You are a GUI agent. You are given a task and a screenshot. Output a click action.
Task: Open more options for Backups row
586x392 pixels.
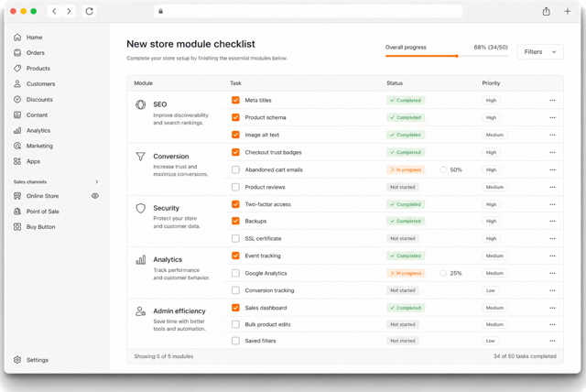[x=552, y=222]
